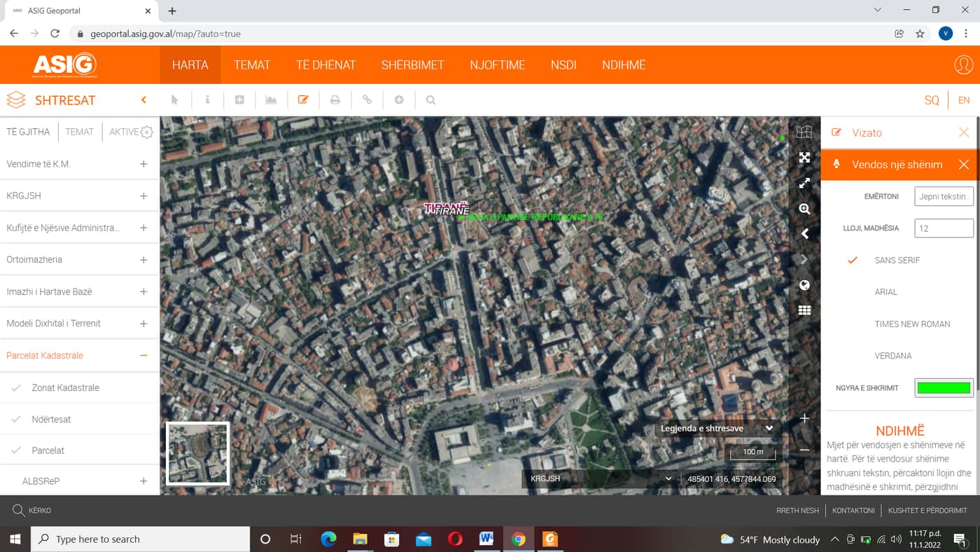Open the grid icon on the map toolbar
Viewport: 980px width, 552px height.
(x=804, y=310)
